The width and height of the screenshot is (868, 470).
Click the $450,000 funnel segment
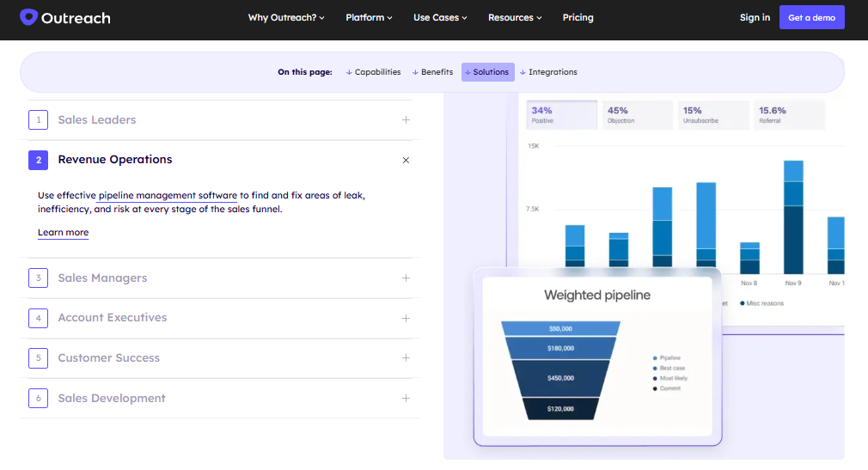[560, 378]
